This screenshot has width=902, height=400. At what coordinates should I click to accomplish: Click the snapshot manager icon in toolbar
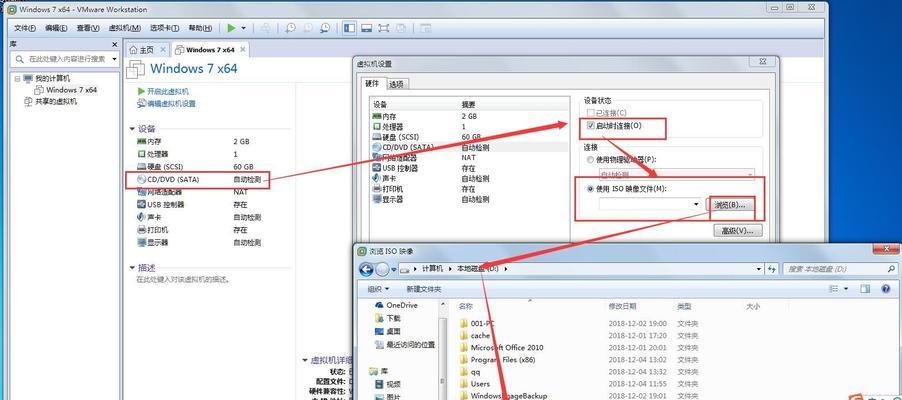325,28
